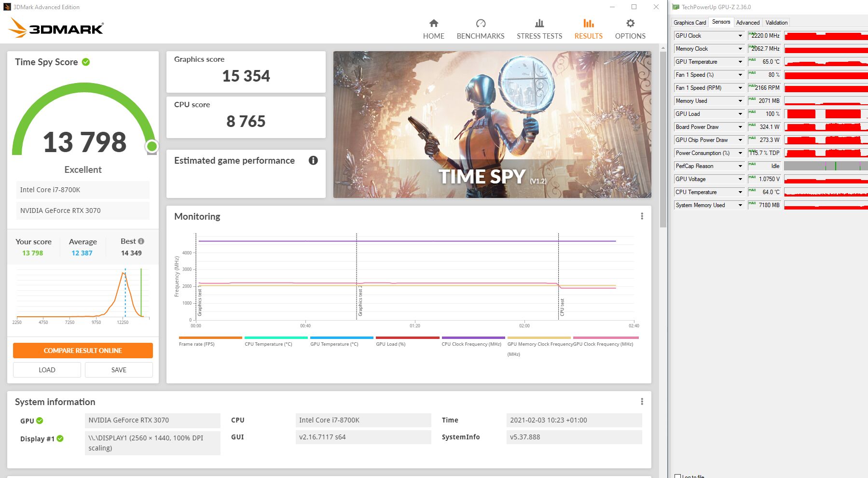Click the Frame rate (FPS) legend swatch
This screenshot has height=478, width=868.
[210, 337]
